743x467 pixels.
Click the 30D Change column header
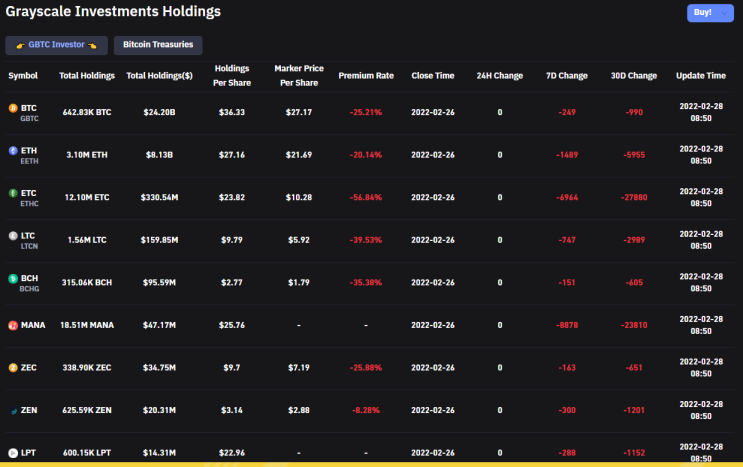[x=634, y=76]
